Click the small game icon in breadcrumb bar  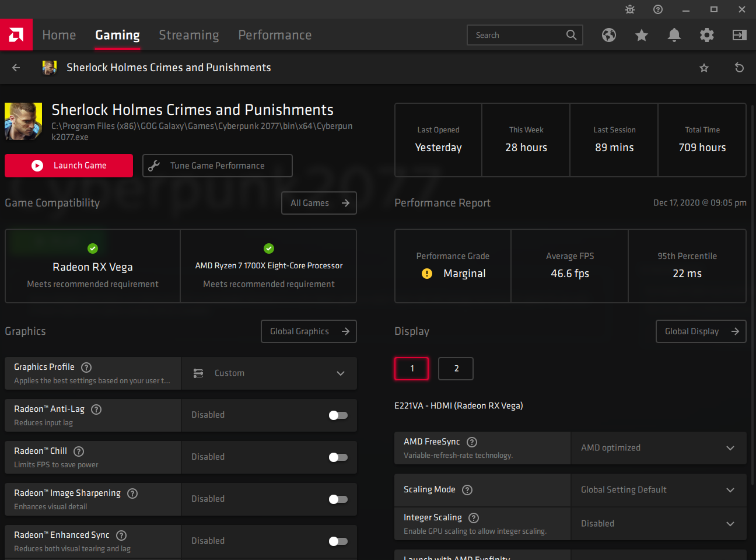point(50,68)
